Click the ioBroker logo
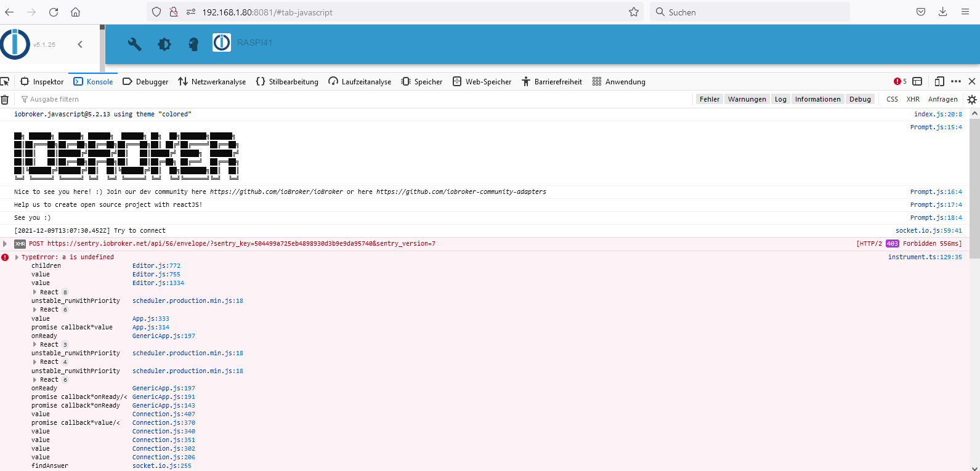This screenshot has height=471, width=980. click(15, 44)
